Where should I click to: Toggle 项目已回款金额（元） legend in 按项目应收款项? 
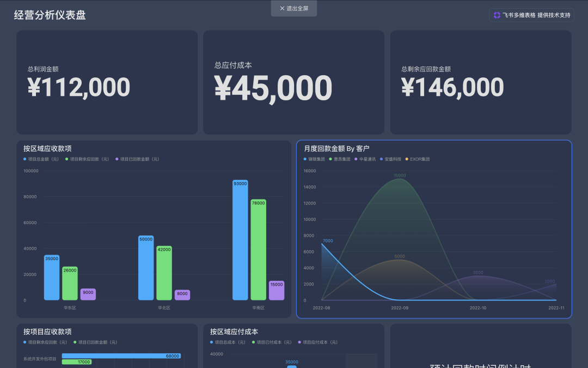[x=96, y=342]
